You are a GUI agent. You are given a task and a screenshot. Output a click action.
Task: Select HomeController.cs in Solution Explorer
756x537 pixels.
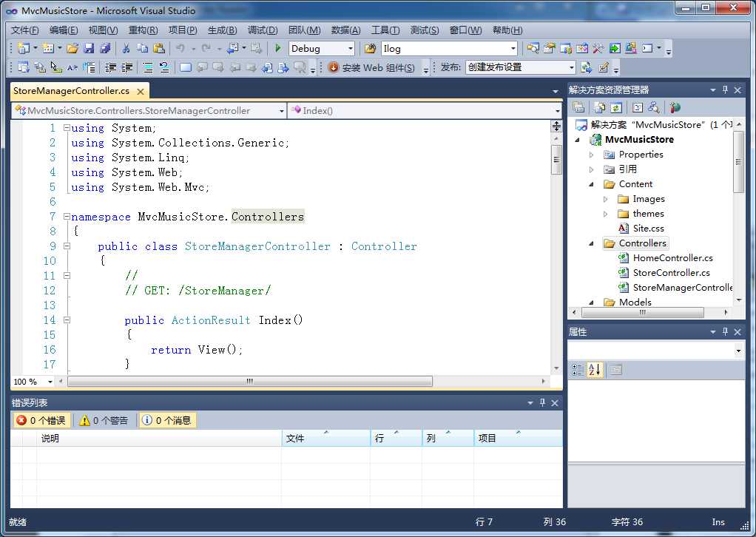(x=672, y=258)
